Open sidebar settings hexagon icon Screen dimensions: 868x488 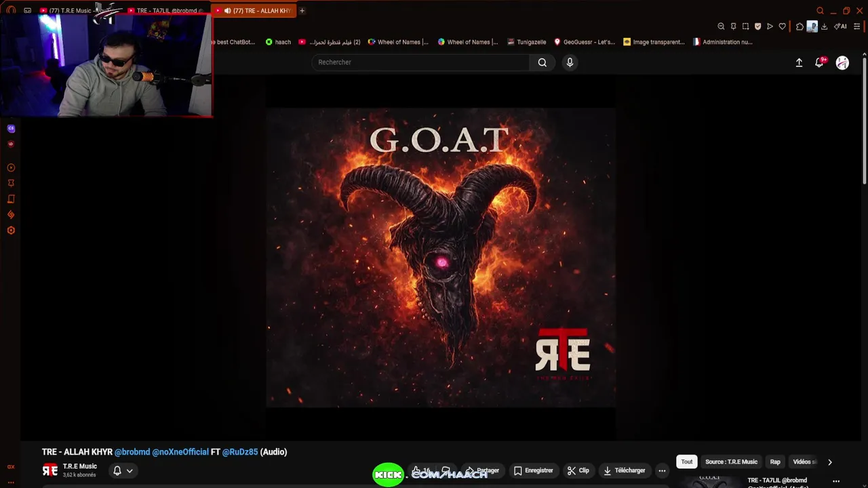point(11,230)
